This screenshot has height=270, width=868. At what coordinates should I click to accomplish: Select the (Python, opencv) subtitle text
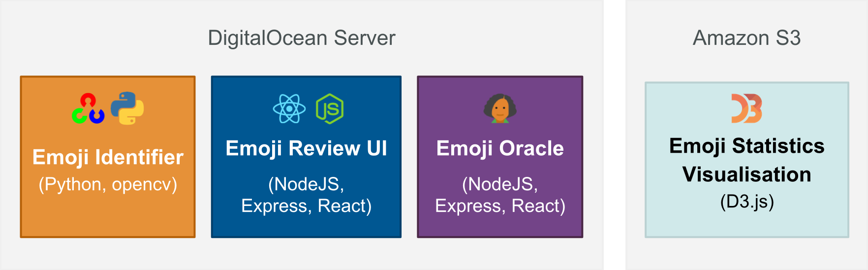coord(108,184)
